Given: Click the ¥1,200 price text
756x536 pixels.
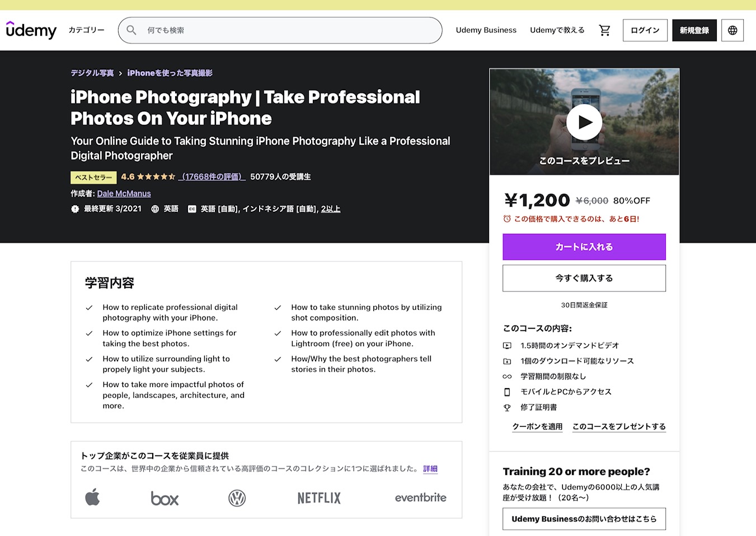Looking at the screenshot, I should (x=537, y=200).
